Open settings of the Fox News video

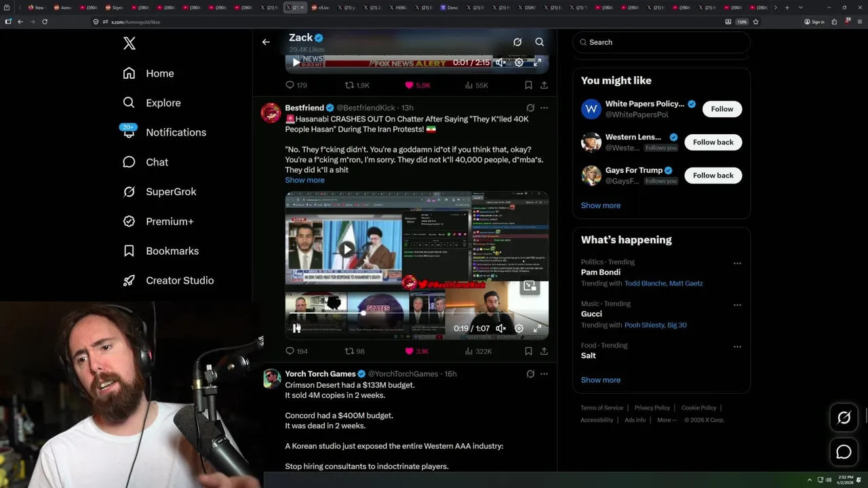tap(519, 62)
